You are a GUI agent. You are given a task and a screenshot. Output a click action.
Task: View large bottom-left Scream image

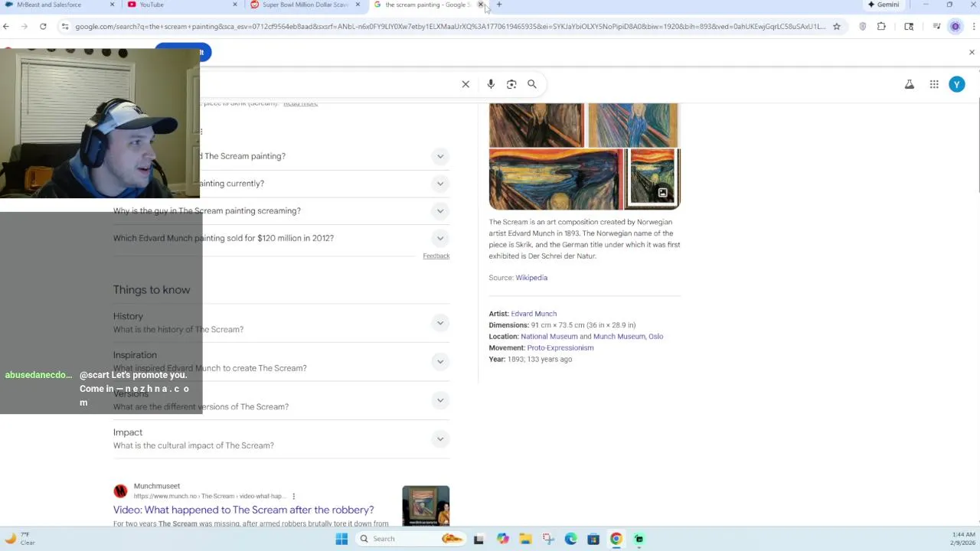coord(557,179)
